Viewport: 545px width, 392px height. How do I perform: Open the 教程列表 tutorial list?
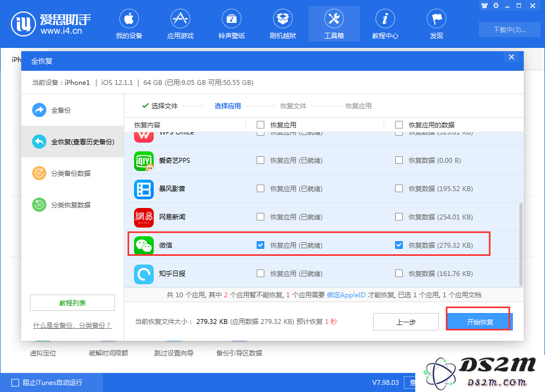[72, 303]
